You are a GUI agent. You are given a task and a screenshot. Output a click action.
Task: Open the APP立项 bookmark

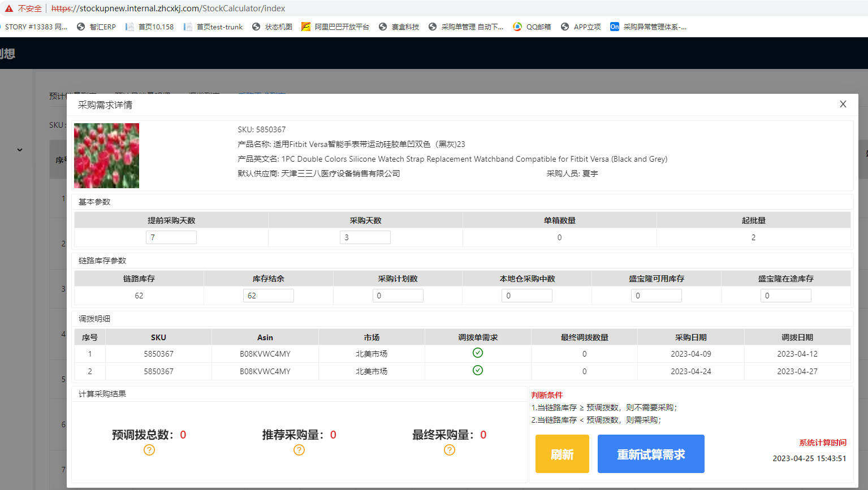click(581, 27)
